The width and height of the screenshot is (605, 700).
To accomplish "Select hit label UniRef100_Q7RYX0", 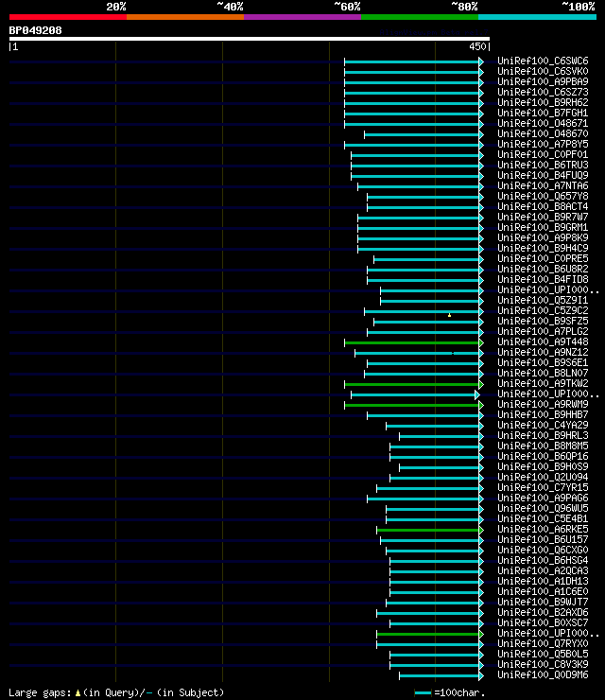I will [543, 644].
